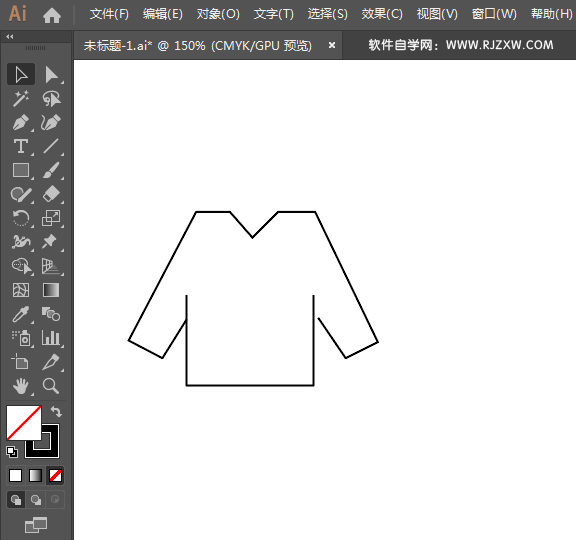
Task: Choose the Magic Wand tool
Action: pyautogui.click(x=21, y=98)
